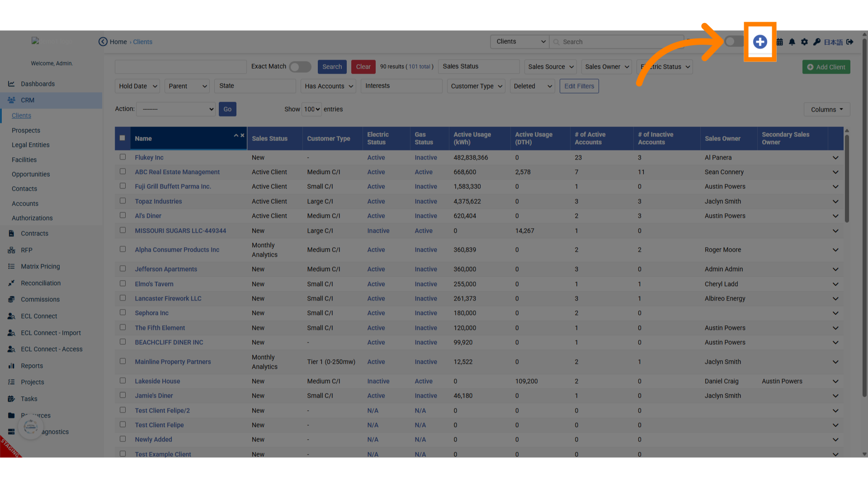Click the ECL Connect - Access icon
Screen dimensions: 868x488
[x=11, y=349]
